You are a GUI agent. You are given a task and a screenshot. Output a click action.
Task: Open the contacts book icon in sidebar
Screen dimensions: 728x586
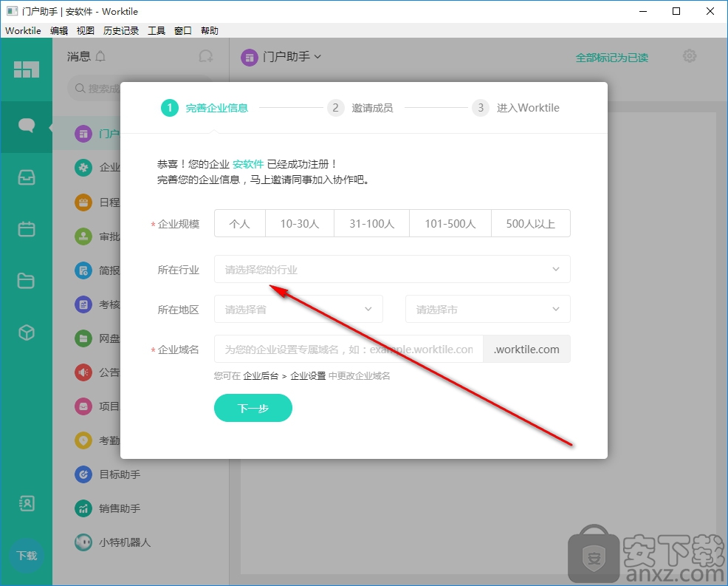[27, 503]
